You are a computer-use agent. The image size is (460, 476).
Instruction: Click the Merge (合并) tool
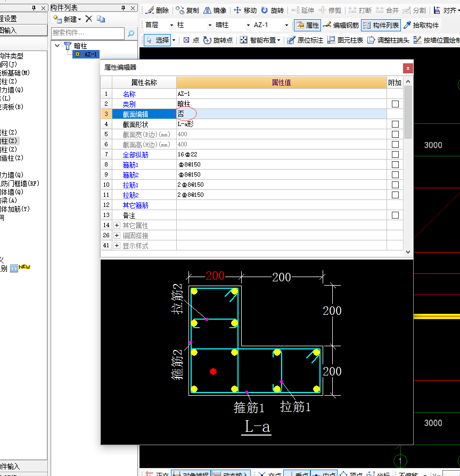[387, 10]
